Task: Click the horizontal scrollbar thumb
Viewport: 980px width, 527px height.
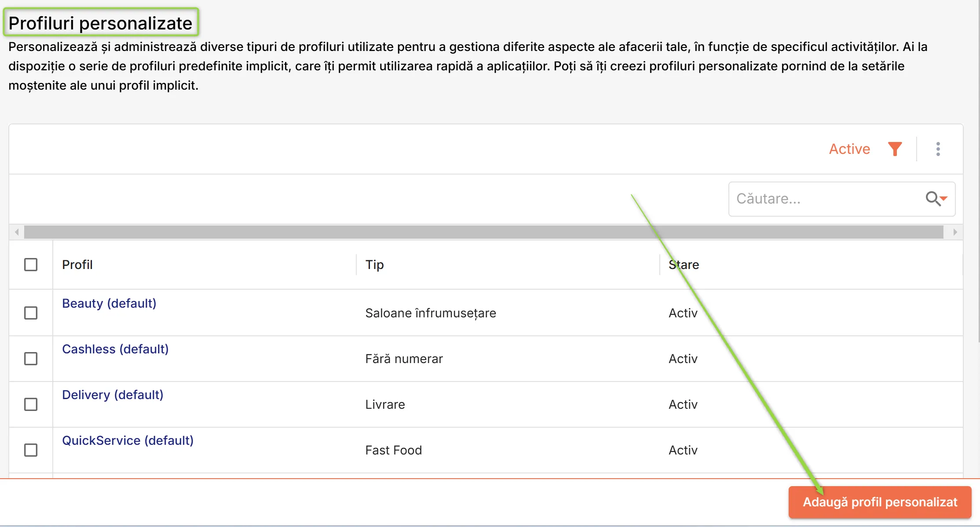Action: 484,232
